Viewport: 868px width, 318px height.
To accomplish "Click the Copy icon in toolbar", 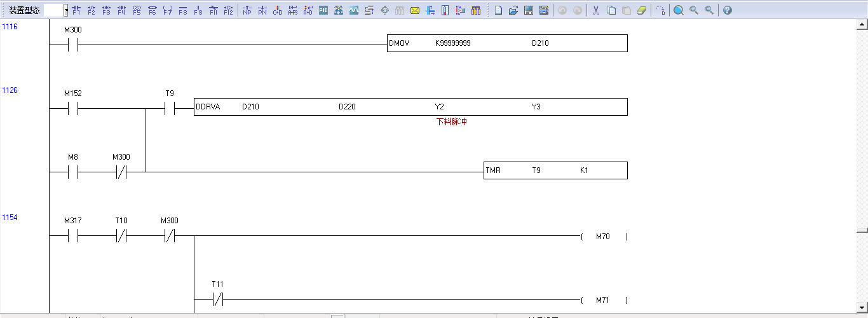I will click(x=611, y=10).
